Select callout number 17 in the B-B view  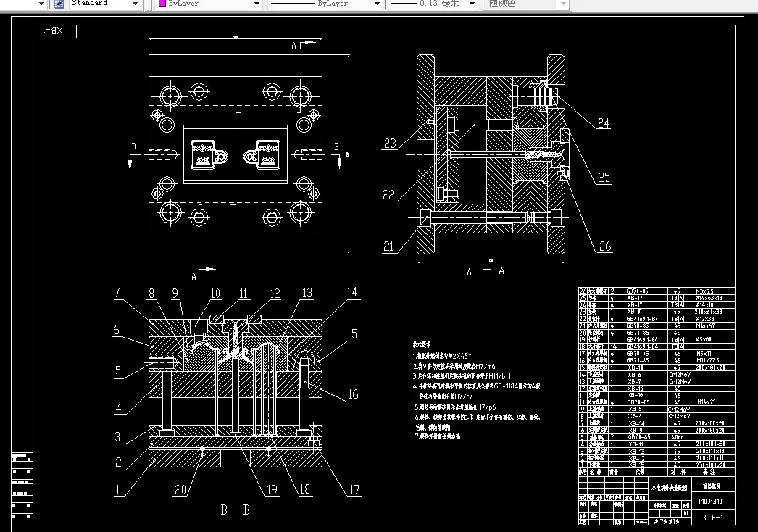[354, 490]
